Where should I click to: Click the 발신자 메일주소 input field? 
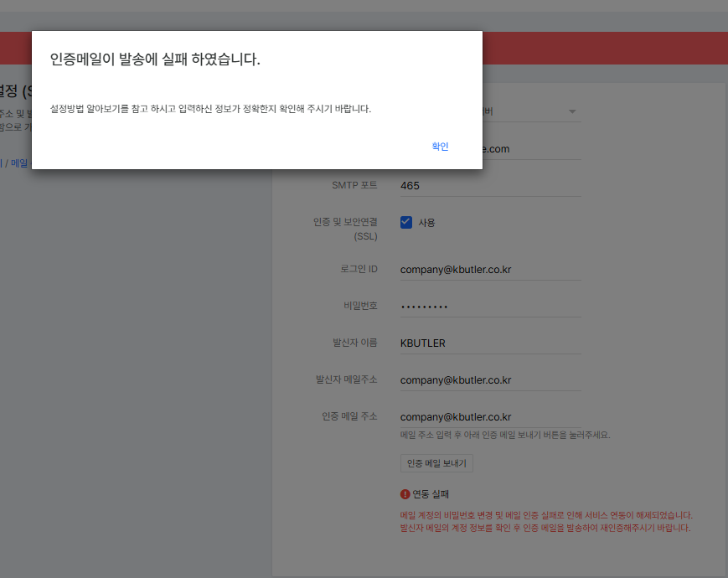pyautogui.click(x=490, y=380)
